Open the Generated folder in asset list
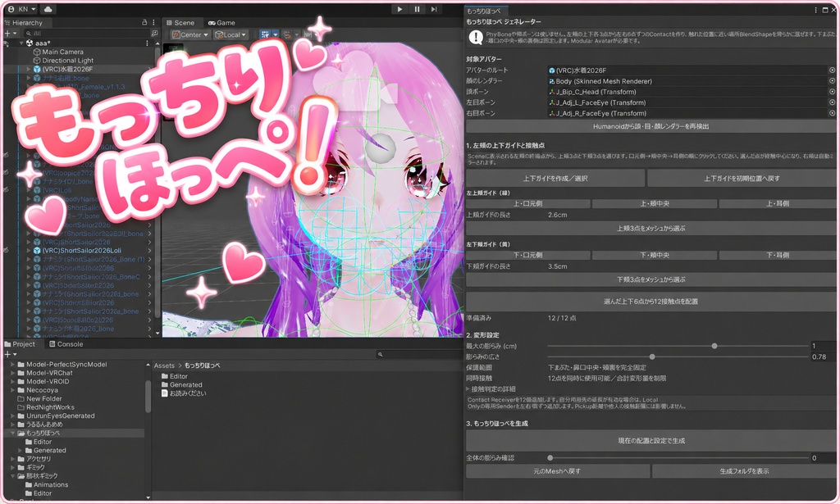Image resolution: width=840 pixels, height=504 pixels. (181, 384)
